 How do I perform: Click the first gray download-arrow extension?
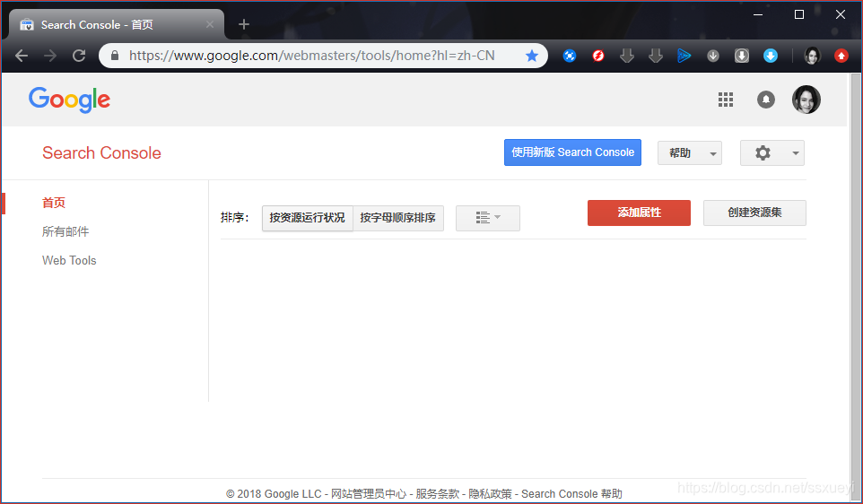(627, 56)
